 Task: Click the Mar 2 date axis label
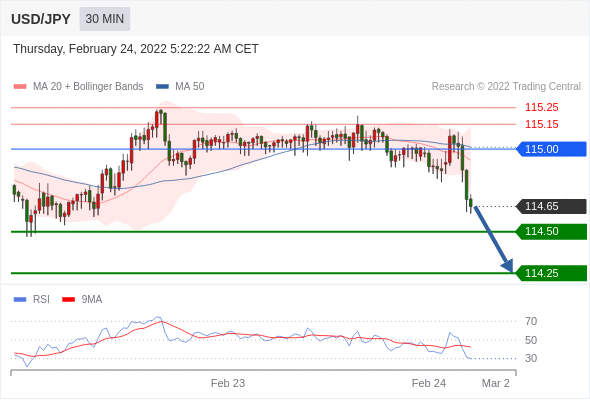tap(496, 383)
